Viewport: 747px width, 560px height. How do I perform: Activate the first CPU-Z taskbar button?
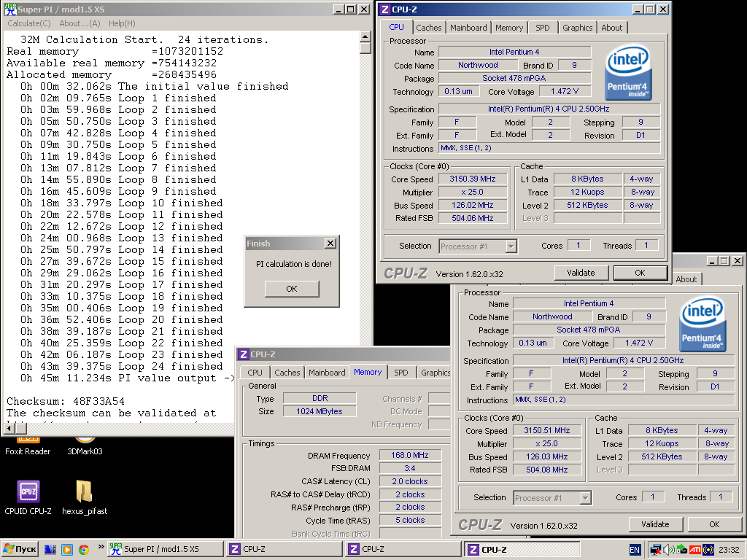(x=284, y=549)
